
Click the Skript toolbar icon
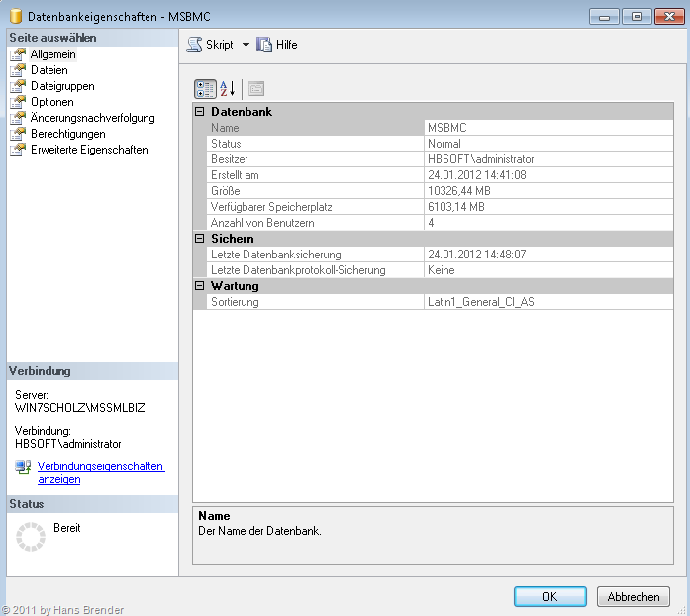click(x=195, y=45)
